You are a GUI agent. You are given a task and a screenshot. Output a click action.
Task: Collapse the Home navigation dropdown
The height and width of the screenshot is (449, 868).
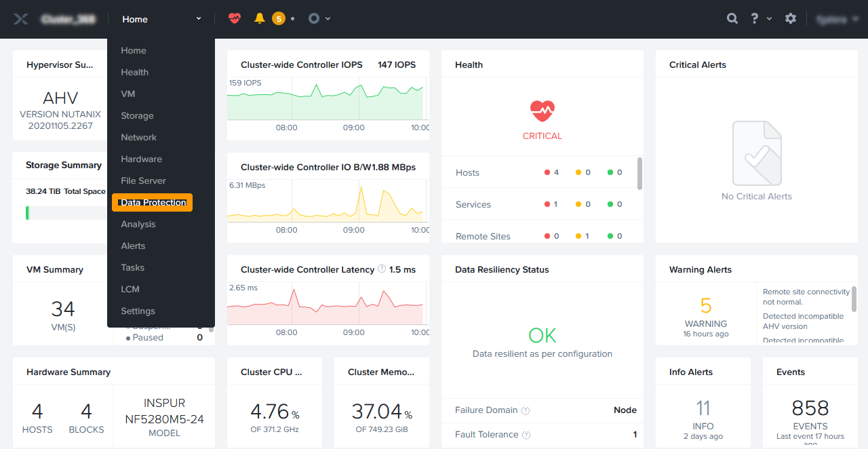pyautogui.click(x=161, y=19)
